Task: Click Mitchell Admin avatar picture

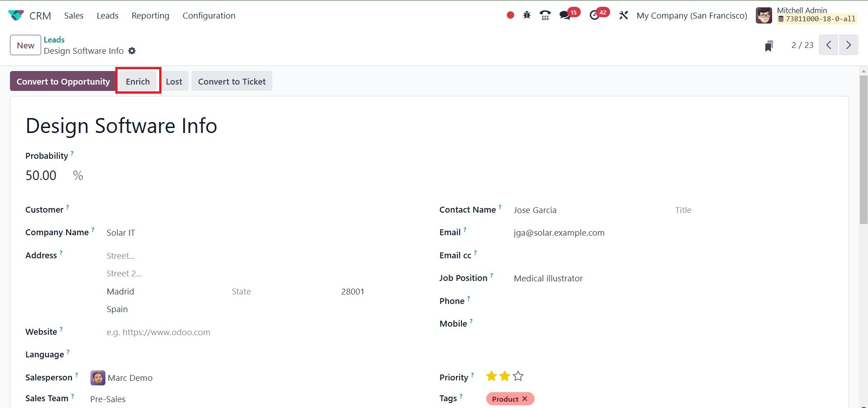Action: 764,15
